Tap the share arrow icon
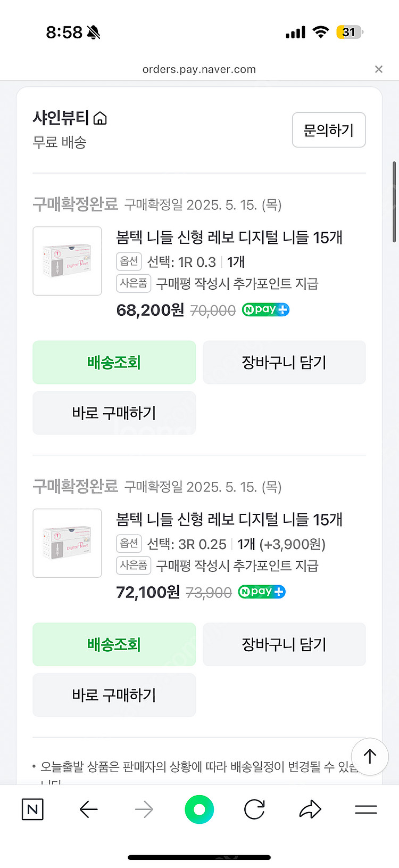This screenshot has width=399, height=868. tap(310, 810)
